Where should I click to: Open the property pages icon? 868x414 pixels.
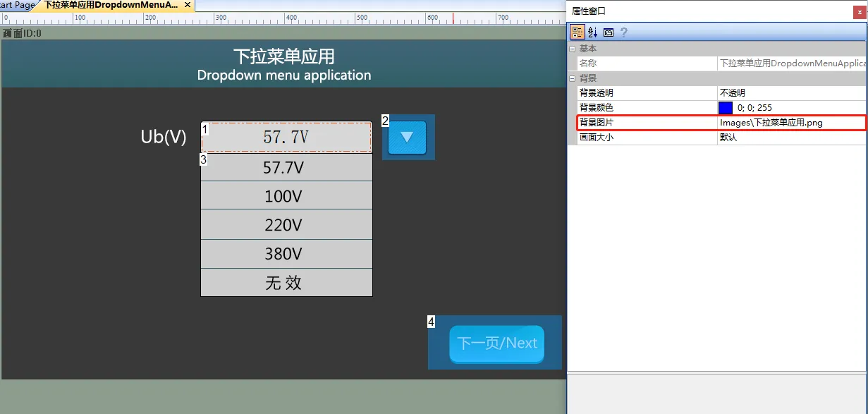tap(608, 32)
